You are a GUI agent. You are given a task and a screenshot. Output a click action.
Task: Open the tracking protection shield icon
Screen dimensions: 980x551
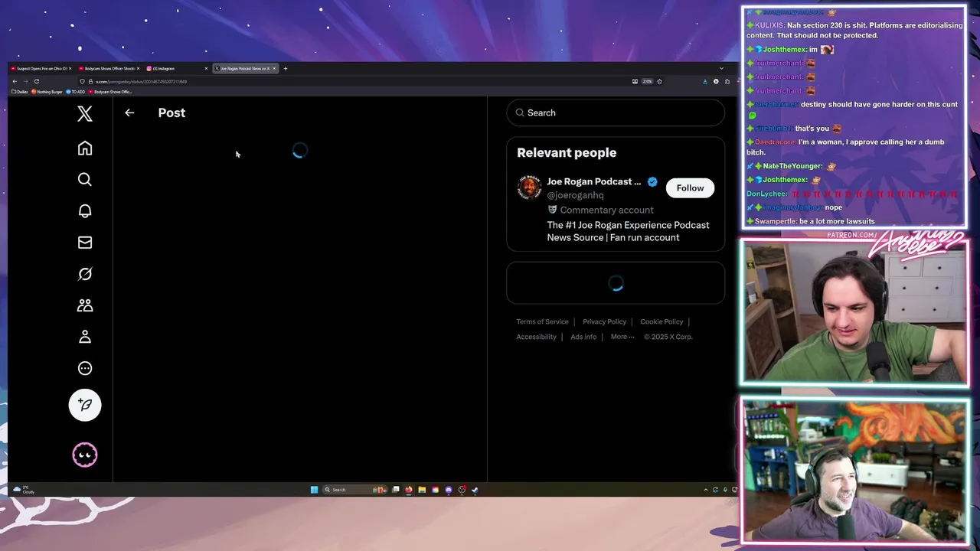[82, 81]
